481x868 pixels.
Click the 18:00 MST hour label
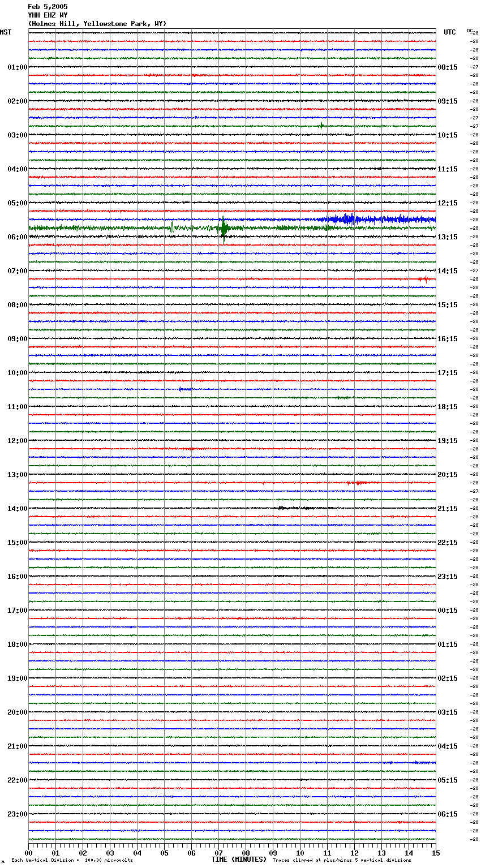(x=18, y=644)
